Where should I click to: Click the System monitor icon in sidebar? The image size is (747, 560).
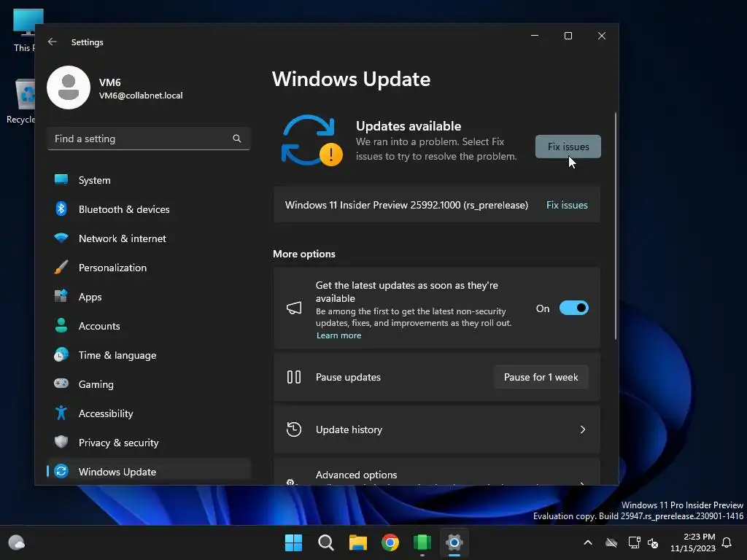pos(61,179)
